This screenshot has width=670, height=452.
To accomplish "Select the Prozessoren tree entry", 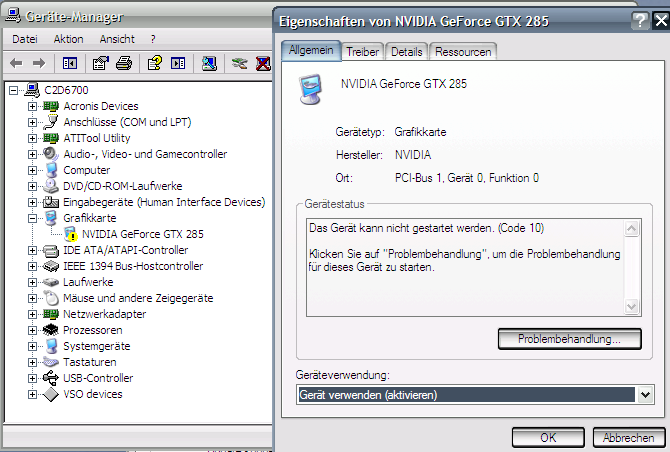I will click(x=93, y=330).
